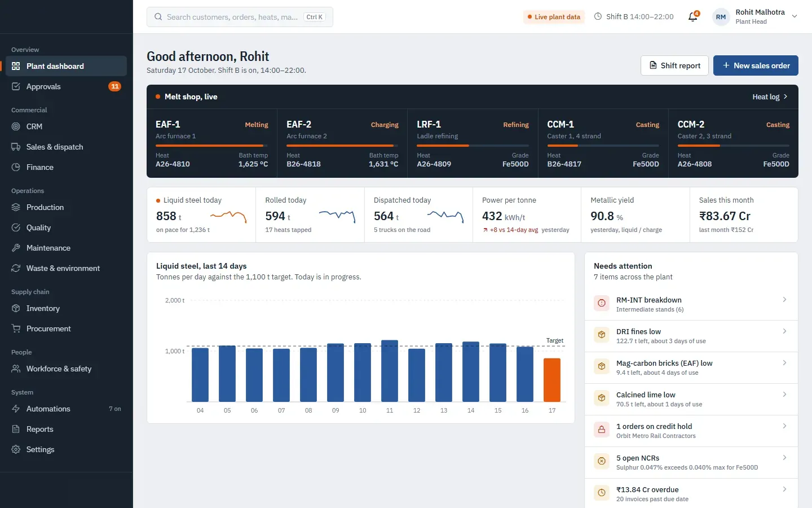The height and width of the screenshot is (508, 812).
Task: Click the EAF-2 charging progress bar
Action: click(342, 146)
